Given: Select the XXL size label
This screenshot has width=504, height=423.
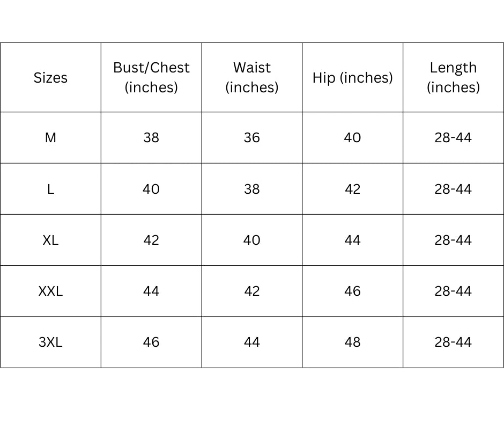Looking at the screenshot, I should pyautogui.click(x=50, y=291).
